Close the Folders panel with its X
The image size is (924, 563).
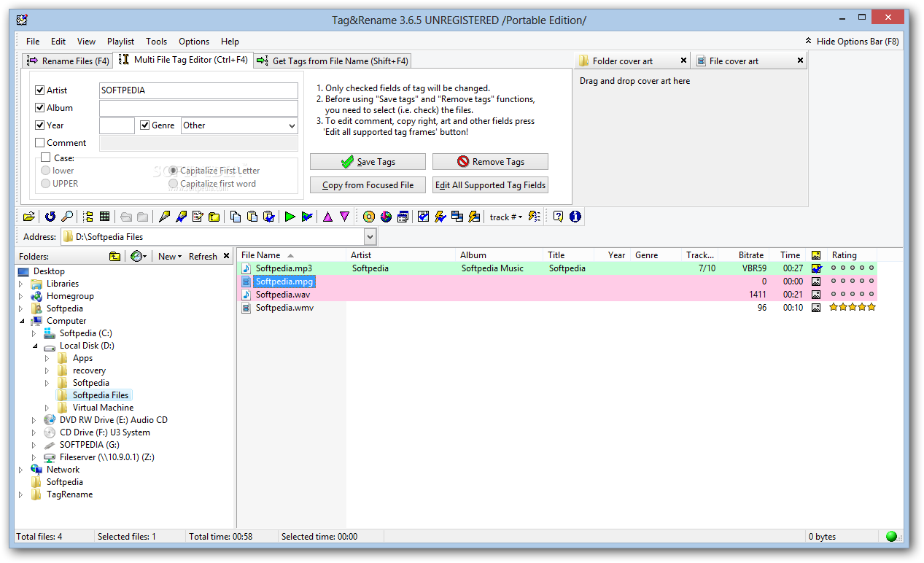point(226,256)
